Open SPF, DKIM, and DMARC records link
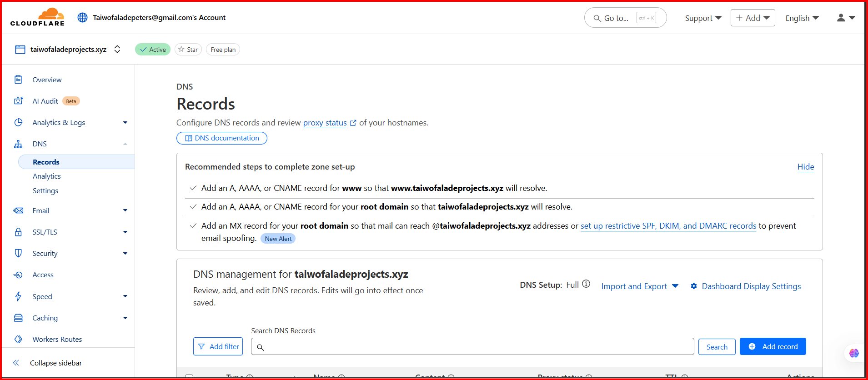Image resolution: width=868 pixels, height=380 pixels. pyautogui.click(x=668, y=226)
